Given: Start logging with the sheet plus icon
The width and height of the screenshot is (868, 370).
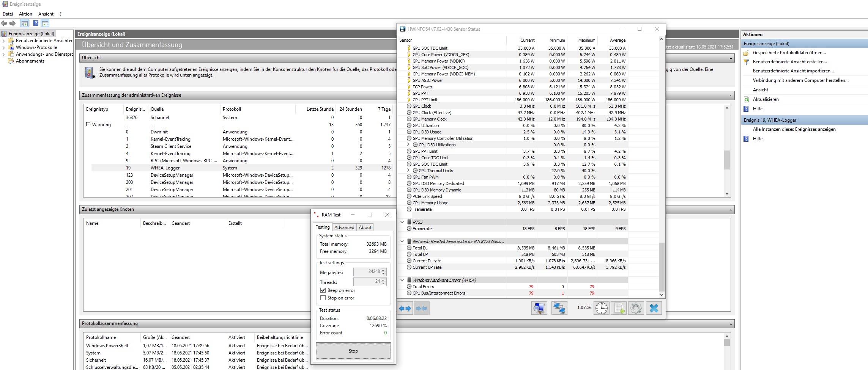Looking at the screenshot, I should [x=619, y=309].
